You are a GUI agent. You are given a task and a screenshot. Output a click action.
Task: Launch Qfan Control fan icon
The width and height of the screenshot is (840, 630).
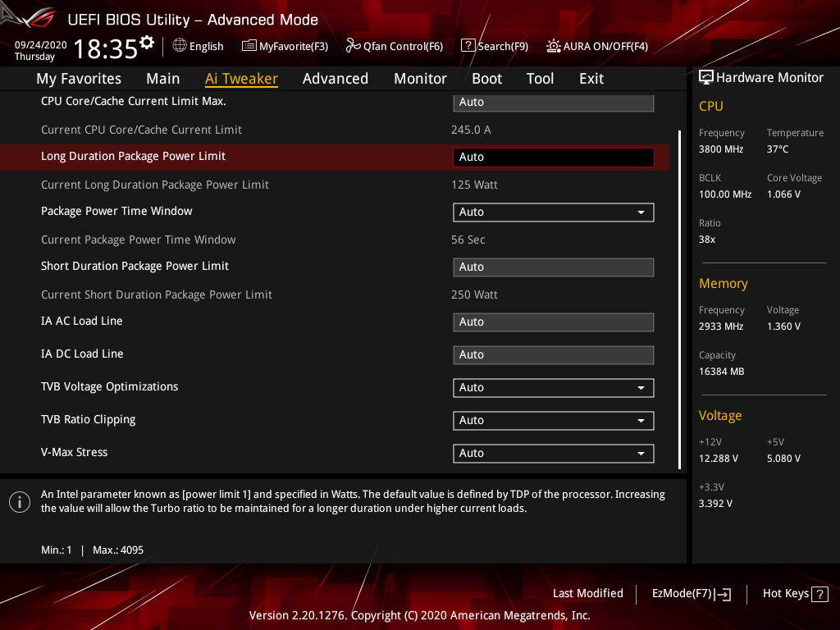[353, 46]
